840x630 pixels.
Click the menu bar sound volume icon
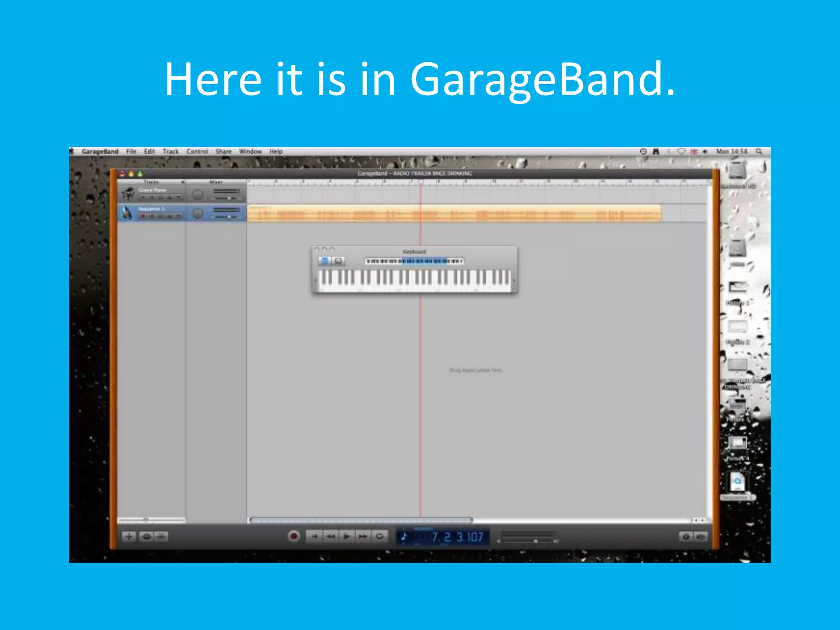pos(705,151)
